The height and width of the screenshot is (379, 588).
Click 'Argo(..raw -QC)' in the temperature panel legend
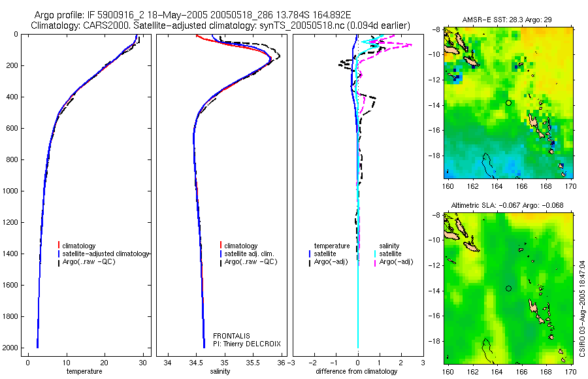(89, 261)
